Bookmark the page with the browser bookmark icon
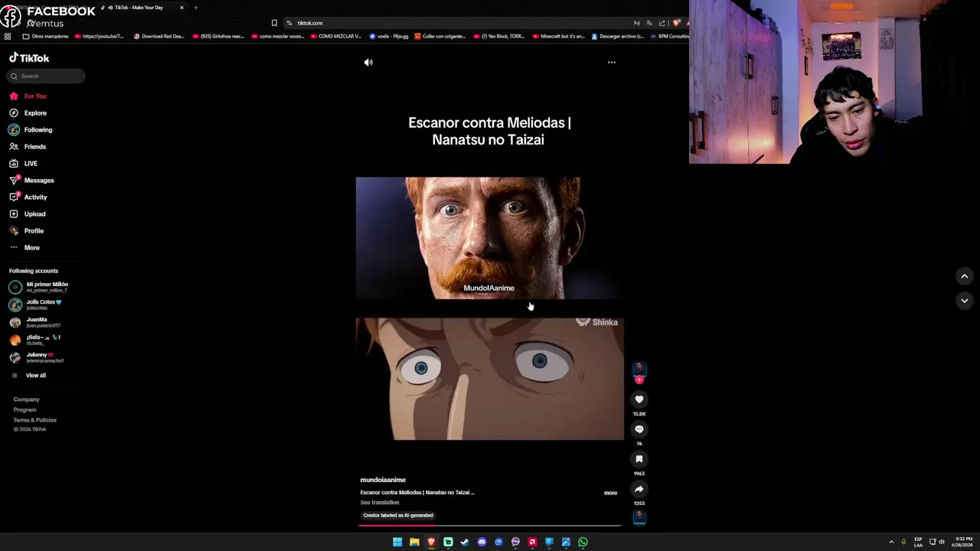The height and width of the screenshot is (551, 980). pos(274,23)
